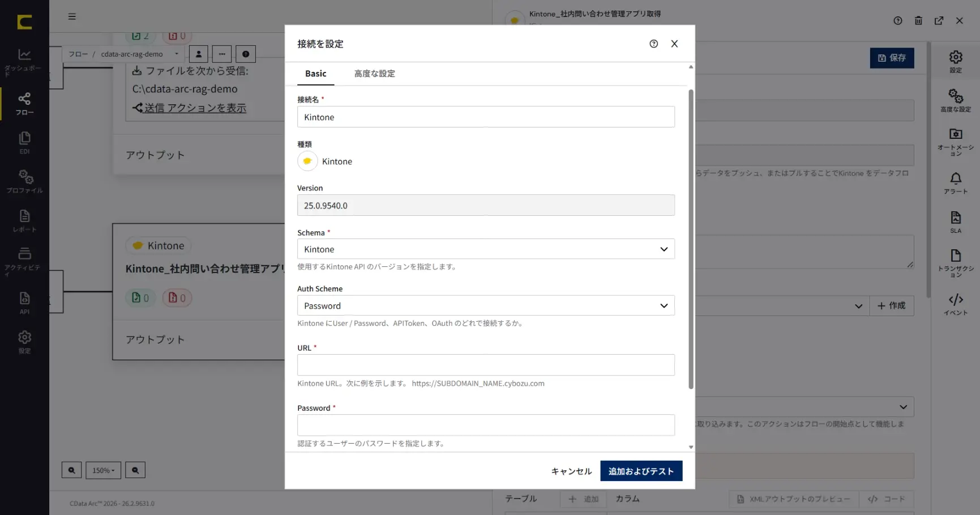Click the help icon in connection dialog header
The height and width of the screenshot is (515, 980).
pos(654,44)
